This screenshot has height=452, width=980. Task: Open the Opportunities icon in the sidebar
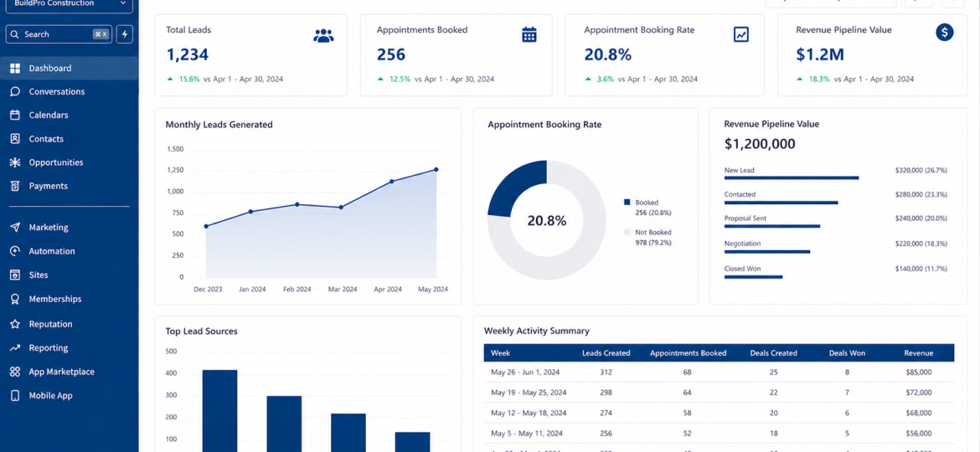click(16, 162)
